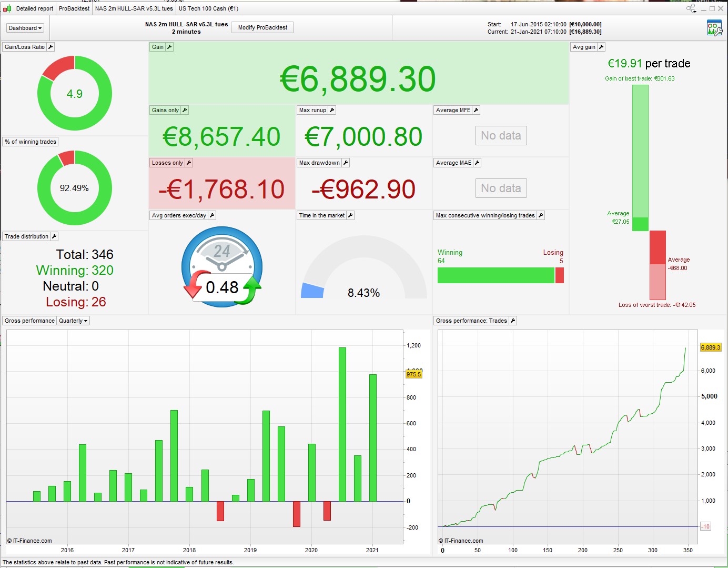Click the wrench icon beside Trade distribution
The image size is (728, 568).
[54, 236]
